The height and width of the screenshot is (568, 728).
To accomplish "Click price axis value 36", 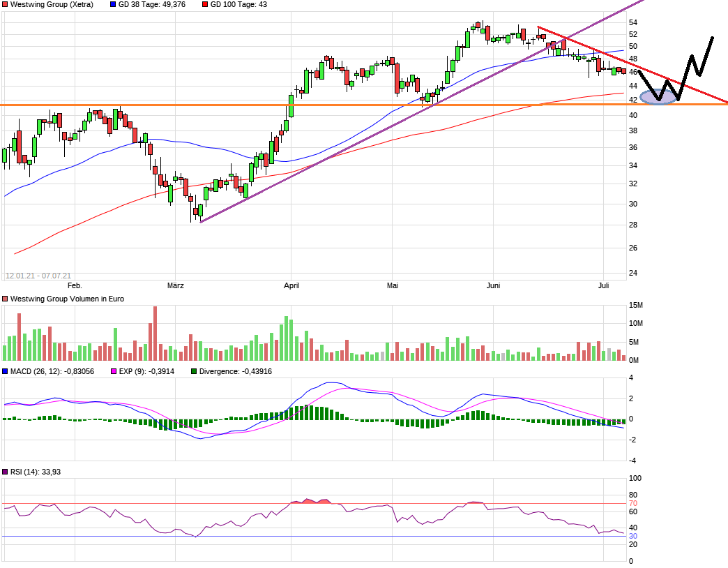I will click(x=633, y=148).
